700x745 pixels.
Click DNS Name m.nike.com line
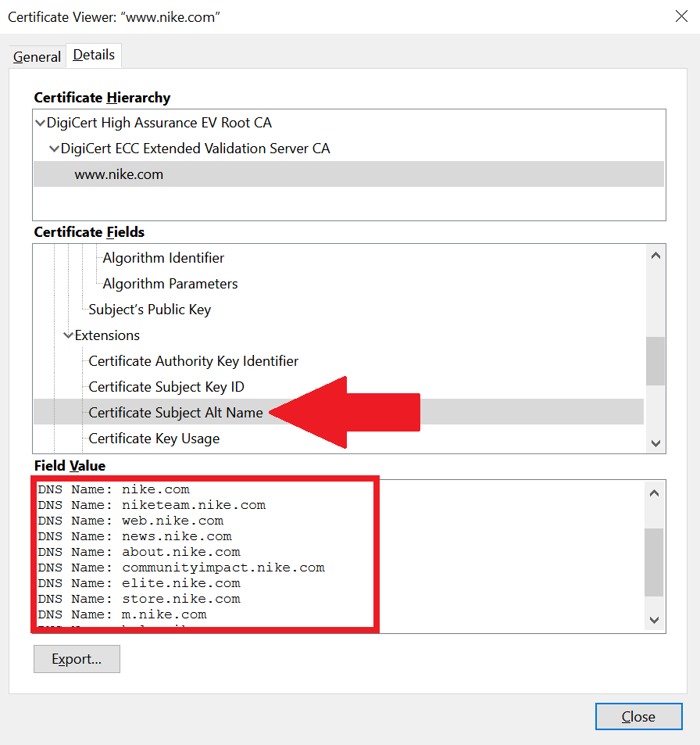[x=123, y=614]
